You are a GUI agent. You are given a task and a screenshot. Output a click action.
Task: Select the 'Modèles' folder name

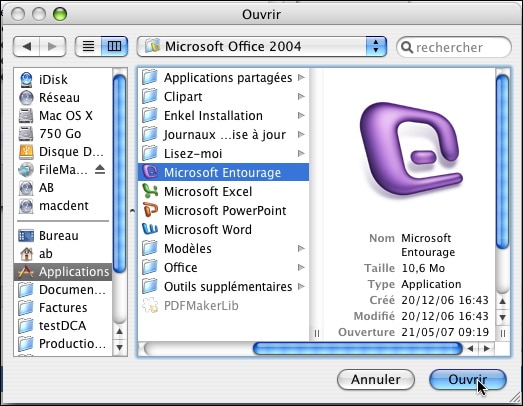point(188,249)
